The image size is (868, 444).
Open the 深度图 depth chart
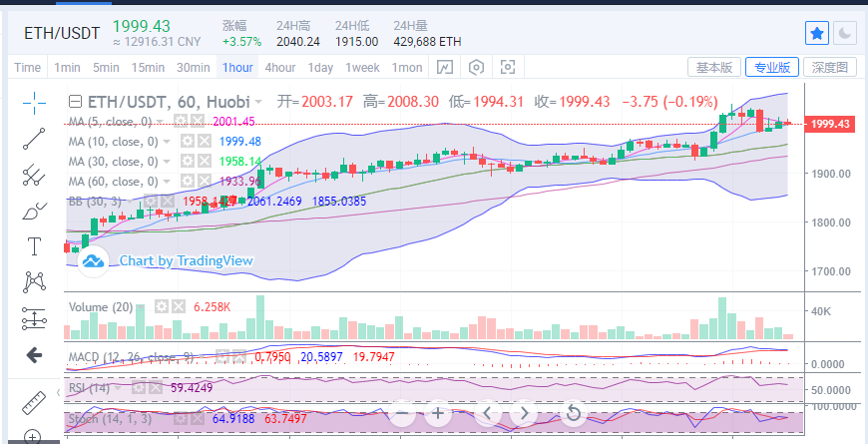point(830,68)
